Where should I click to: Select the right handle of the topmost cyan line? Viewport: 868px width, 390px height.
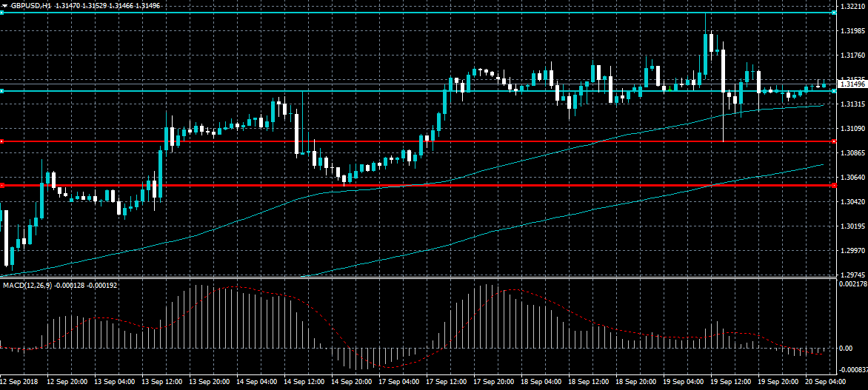click(834, 12)
